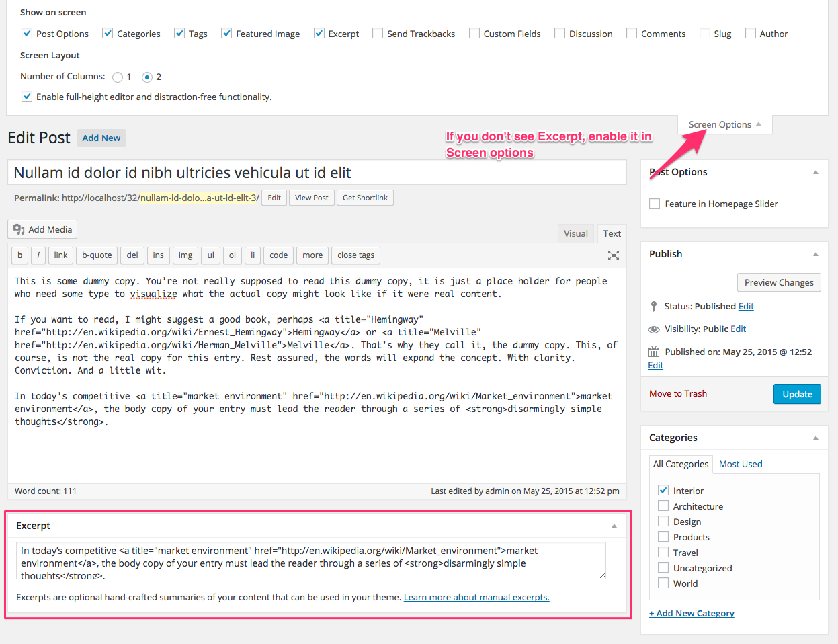838x644 pixels.
Task: Click the distraction-free writing mode icon
Action: coord(613,255)
